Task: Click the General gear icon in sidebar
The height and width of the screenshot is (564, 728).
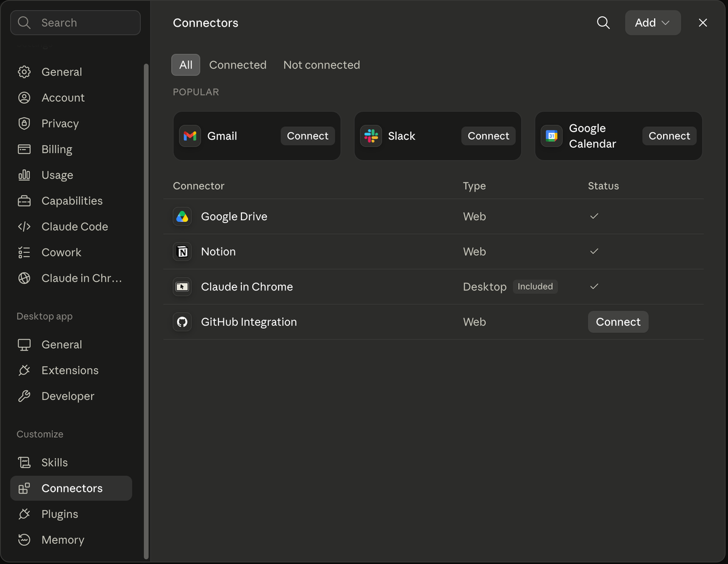Action: point(24,72)
